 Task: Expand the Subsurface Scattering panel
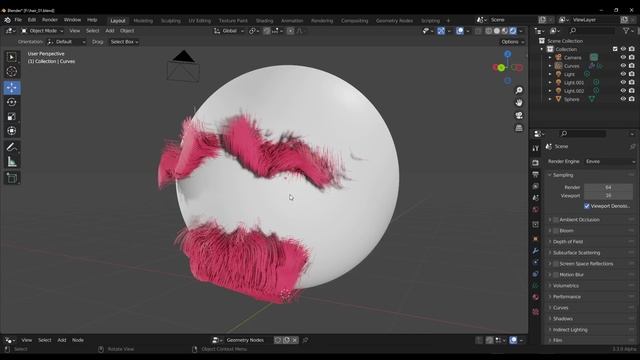pyautogui.click(x=576, y=253)
